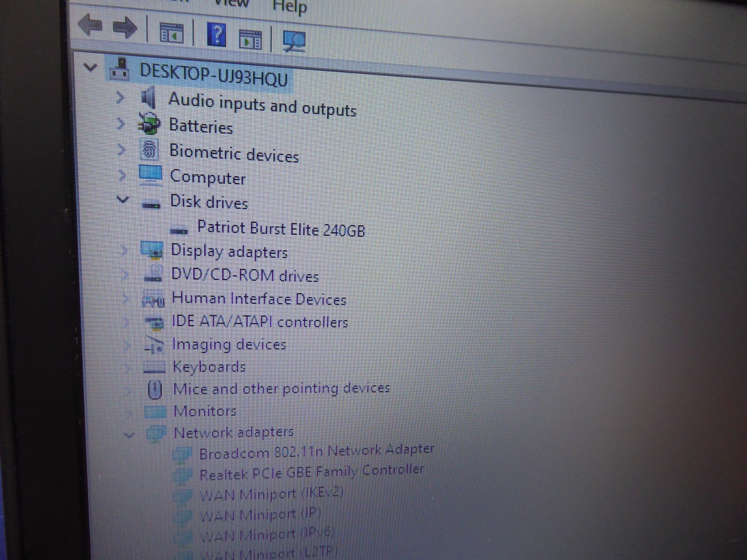
Task: Select Human Interface Devices category
Action: click(x=259, y=299)
